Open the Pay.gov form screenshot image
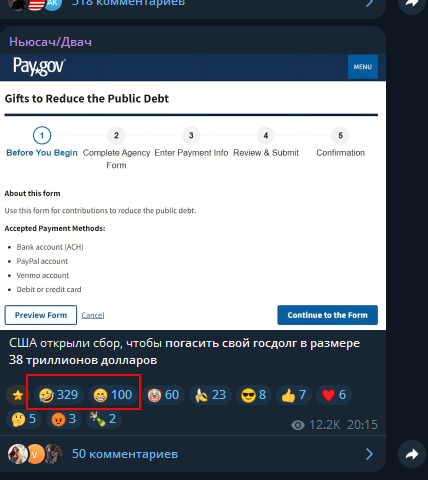428x480 pixels. coord(193,192)
